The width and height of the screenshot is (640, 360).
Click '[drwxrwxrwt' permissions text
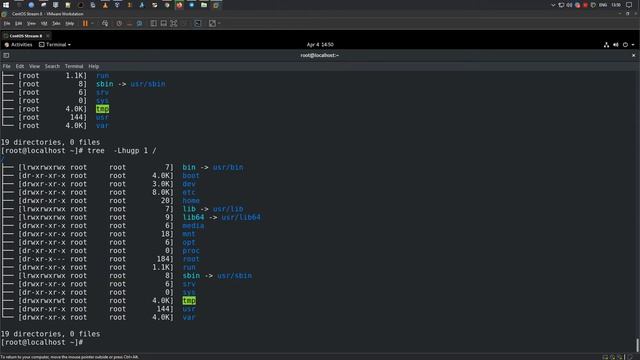(x=42, y=301)
